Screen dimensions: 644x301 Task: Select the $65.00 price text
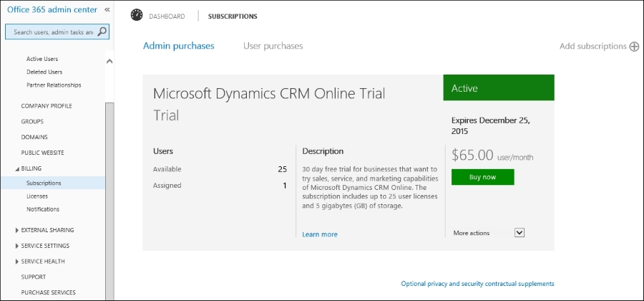472,155
